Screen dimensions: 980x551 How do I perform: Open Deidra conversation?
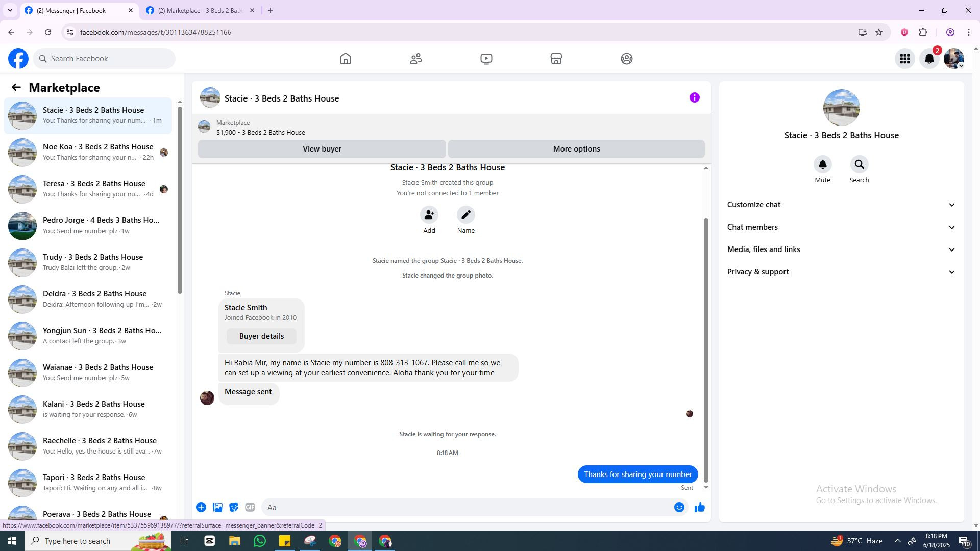(88, 299)
